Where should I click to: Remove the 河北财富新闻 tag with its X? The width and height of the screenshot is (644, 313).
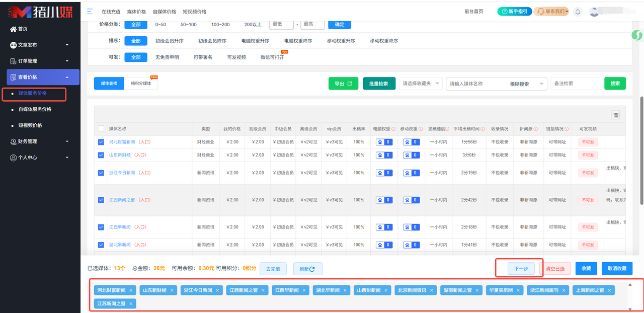(131, 290)
